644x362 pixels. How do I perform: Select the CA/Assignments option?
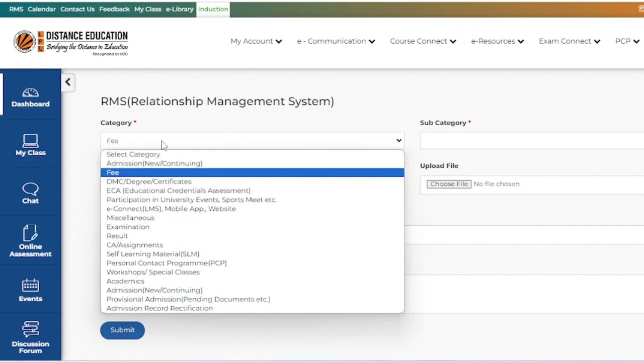click(x=252, y=245)
